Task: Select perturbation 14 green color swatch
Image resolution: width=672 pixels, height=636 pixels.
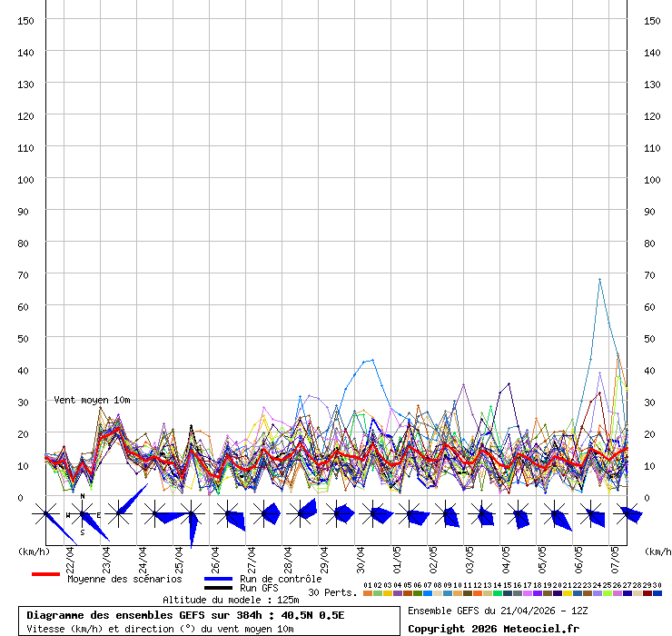Action: 497,593
